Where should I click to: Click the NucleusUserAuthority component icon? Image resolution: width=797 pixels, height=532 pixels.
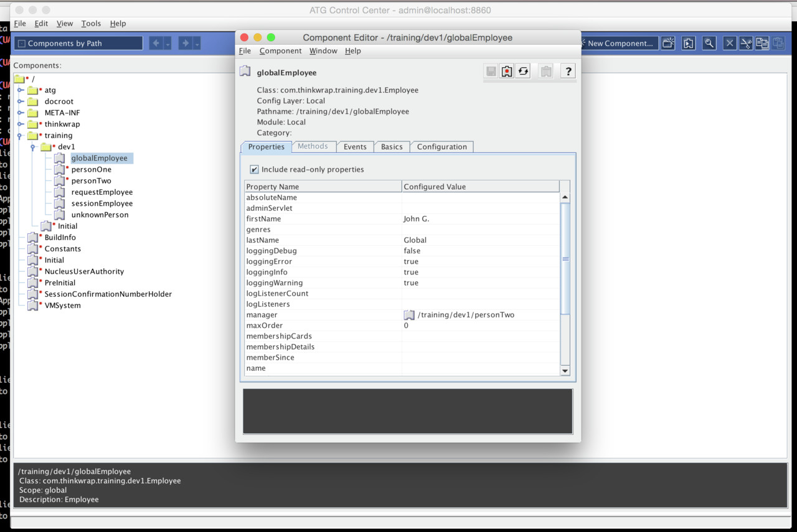(32, 271)
